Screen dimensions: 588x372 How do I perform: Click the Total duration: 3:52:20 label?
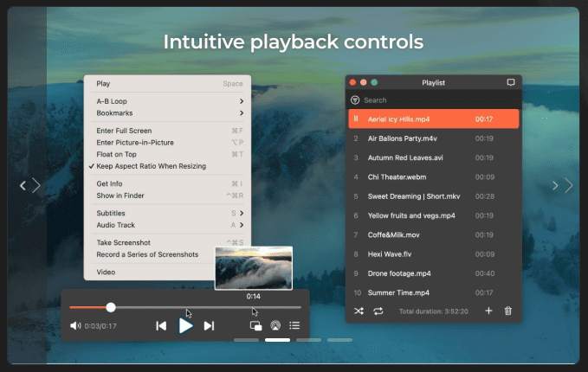point(434,311)
